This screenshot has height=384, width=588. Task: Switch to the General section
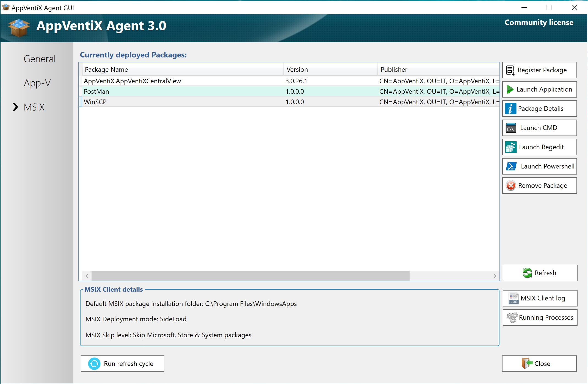click(40, 59)
